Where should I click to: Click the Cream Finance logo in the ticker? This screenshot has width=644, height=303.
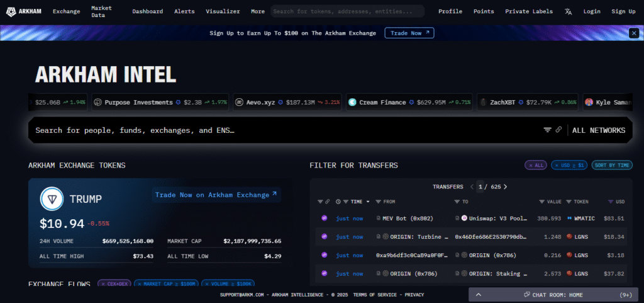click(x=352, y=103)
